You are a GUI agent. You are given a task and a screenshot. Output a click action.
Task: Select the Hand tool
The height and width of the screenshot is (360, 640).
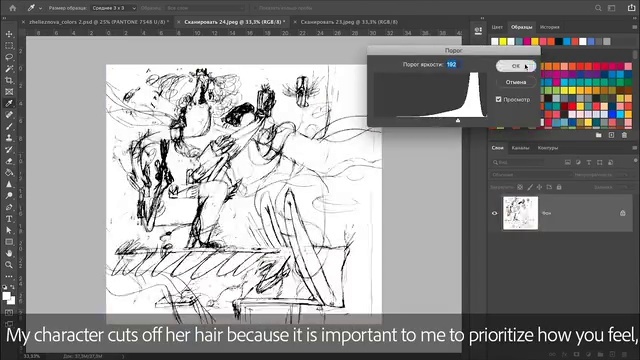point(9,253)
